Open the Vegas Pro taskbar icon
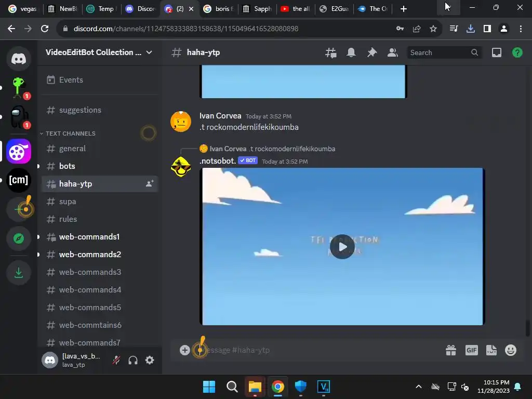Image resolution: width=532 pixels, height=399 pixels. click(323, 387)
